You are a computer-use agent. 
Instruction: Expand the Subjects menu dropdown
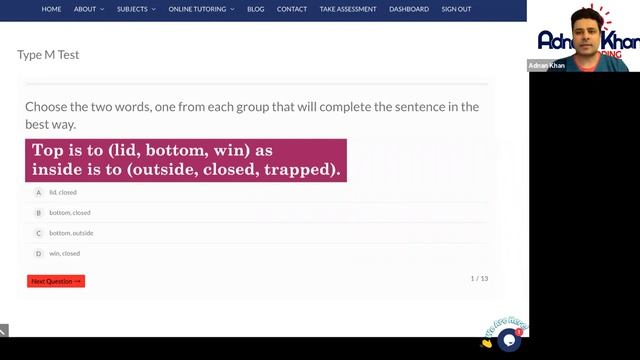click(x=136, y=9)
